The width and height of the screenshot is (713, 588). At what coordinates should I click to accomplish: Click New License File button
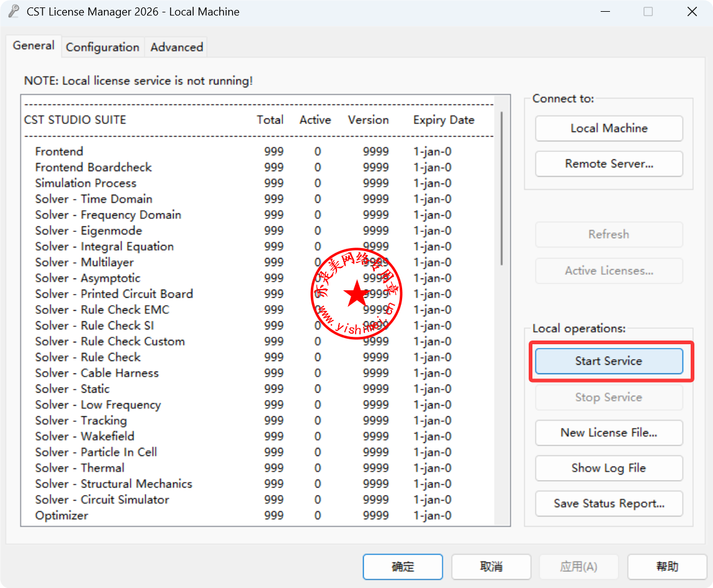pyautogui.click(x=608, y=433)
